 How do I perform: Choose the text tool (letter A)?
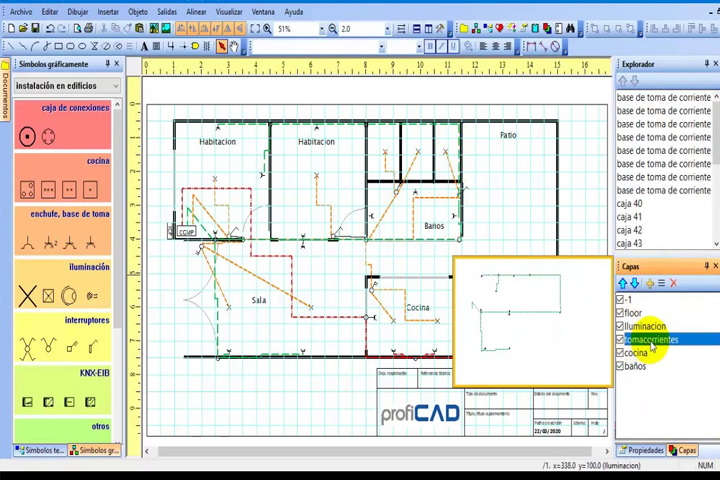(144, 46)
